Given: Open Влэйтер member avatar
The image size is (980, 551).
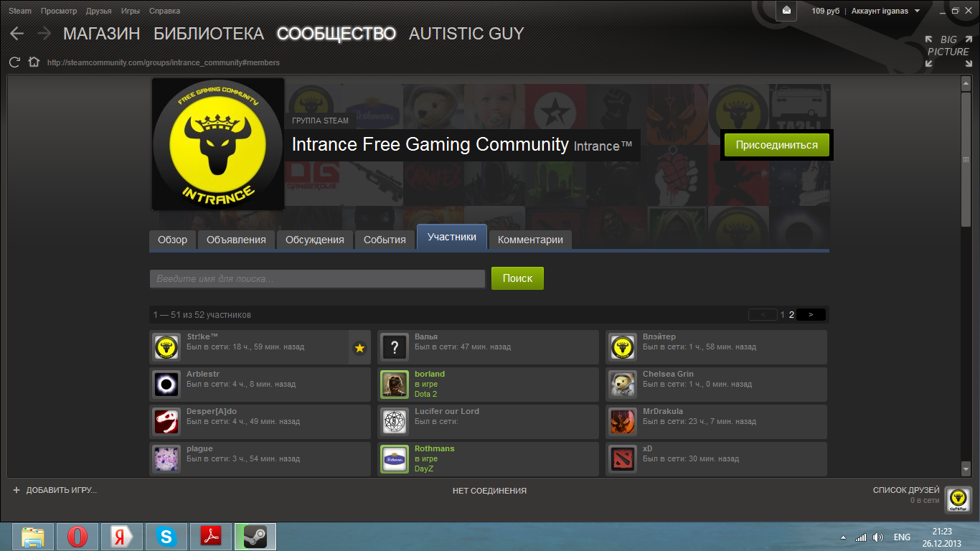Looking at the screenshot, I should (623, 348).
